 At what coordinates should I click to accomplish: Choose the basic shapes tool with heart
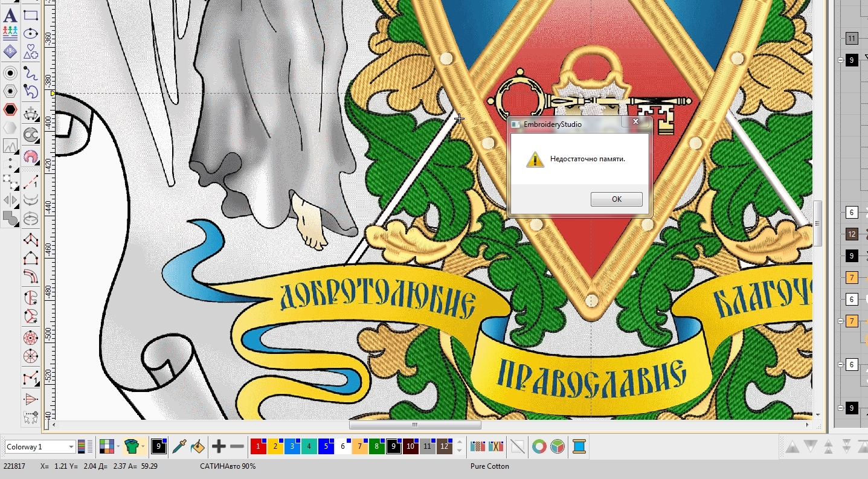(31, 52)
